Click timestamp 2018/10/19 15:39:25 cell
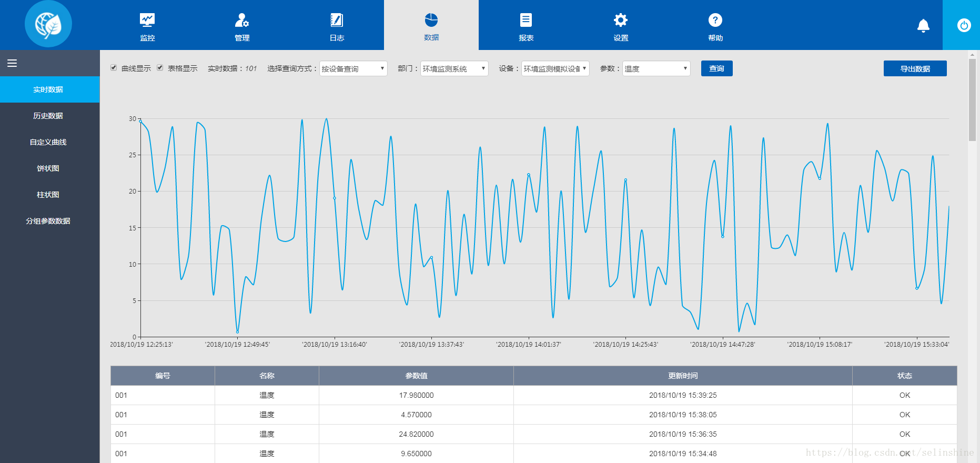This screenshot has width=980, height=463. (x=683, y=395)
